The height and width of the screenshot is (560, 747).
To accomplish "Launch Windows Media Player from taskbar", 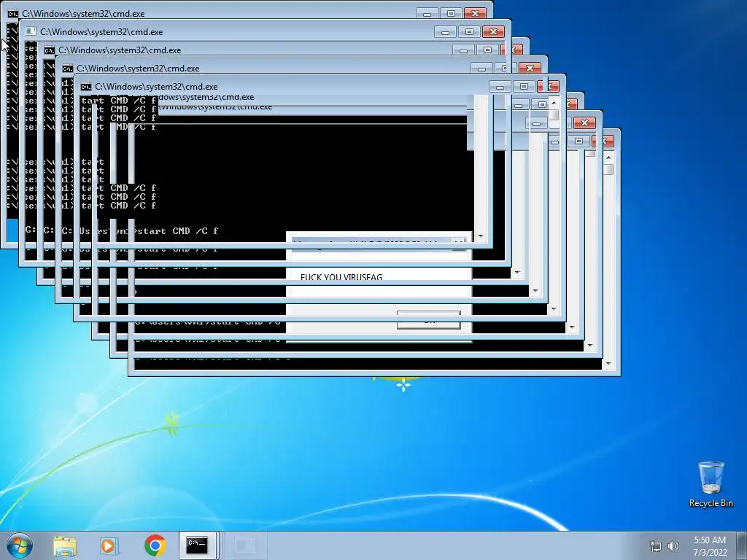I will tap(109, 545).
